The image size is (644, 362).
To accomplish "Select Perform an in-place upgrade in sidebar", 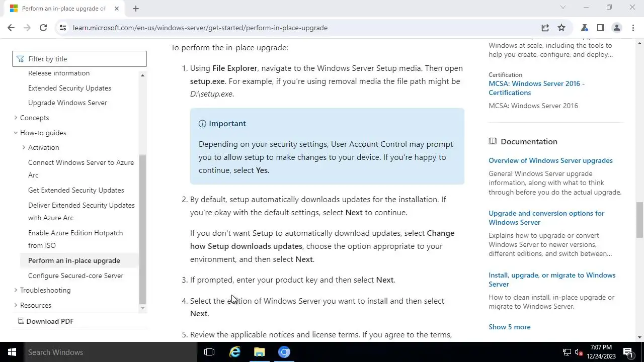I will click(74, 260).
